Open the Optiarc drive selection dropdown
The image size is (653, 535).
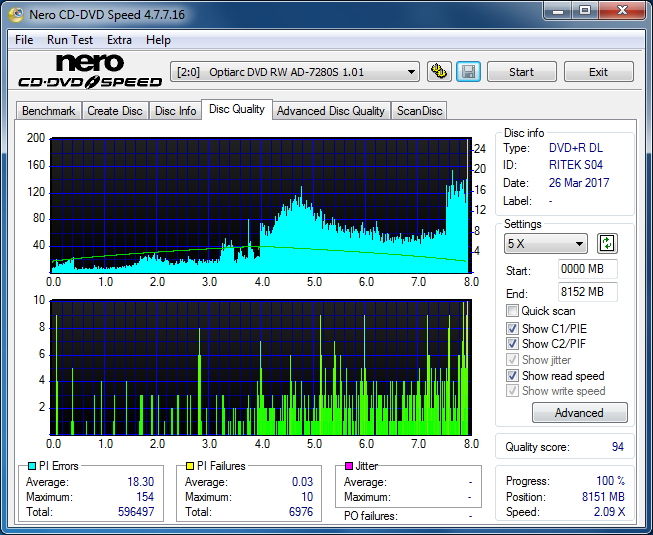tap(295, 72)
